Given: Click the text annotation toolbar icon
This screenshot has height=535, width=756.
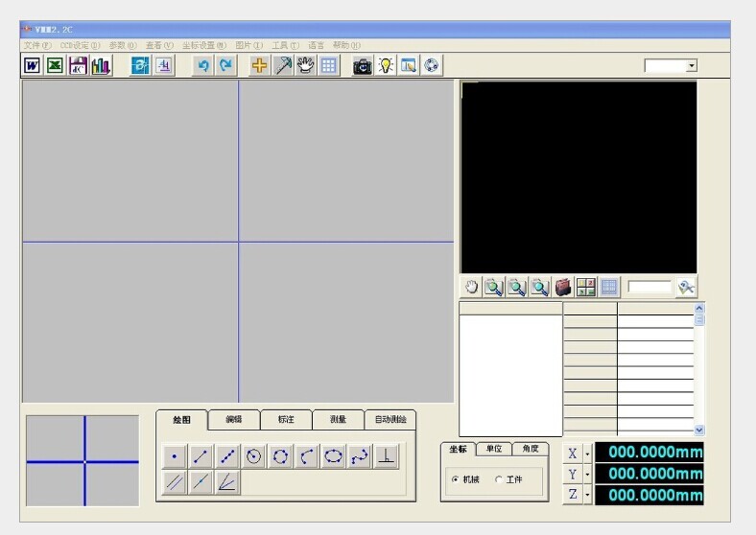Looking at the screenshot, I should click(164, 65).
